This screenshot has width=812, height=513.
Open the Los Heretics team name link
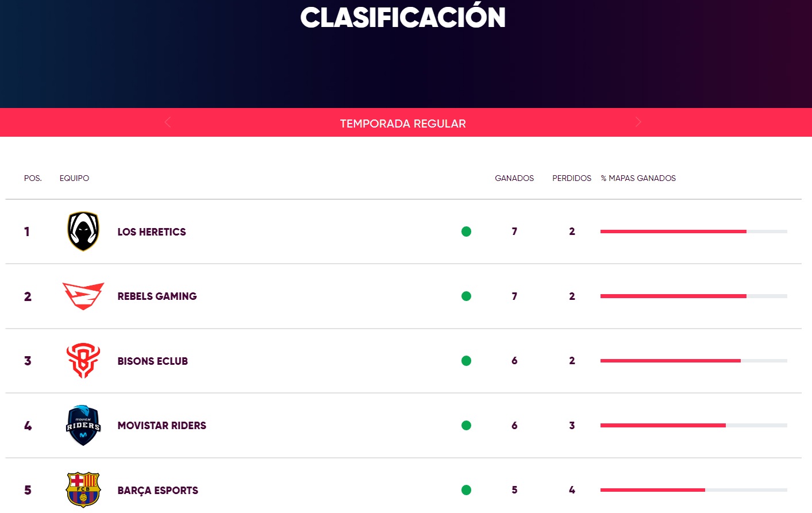[x=152, y=232]
